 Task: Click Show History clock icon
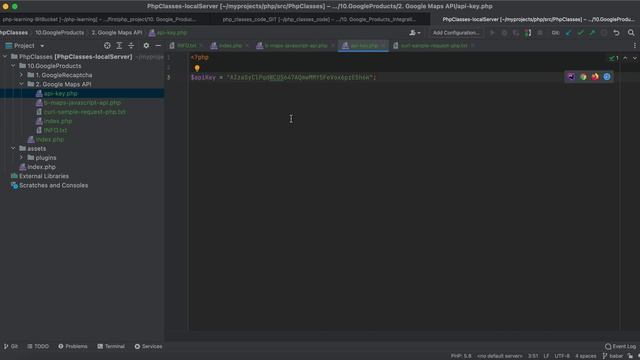click(x=604, y=33)
